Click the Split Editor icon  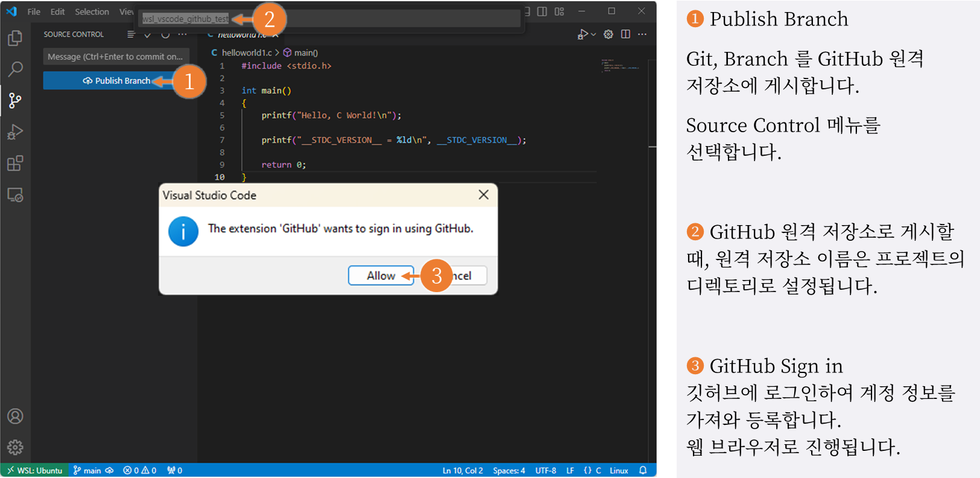point(625,34)
